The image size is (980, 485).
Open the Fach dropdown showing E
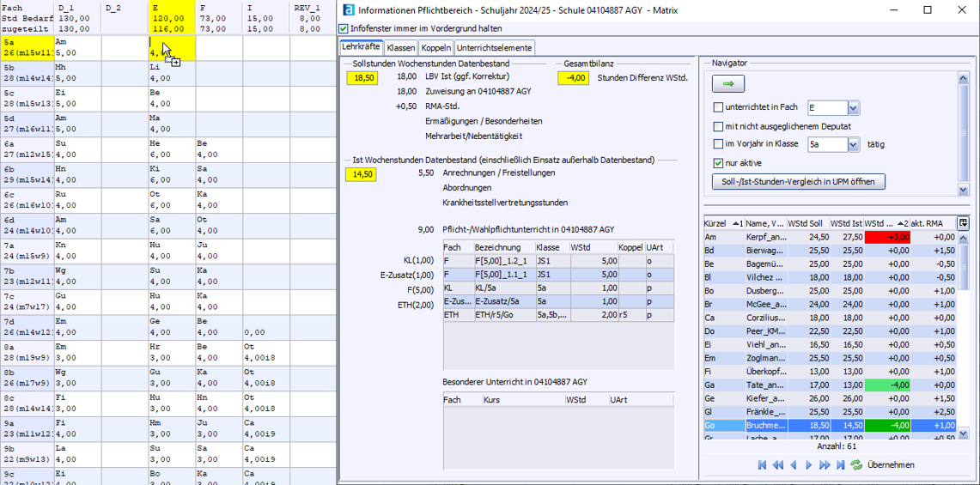pyautogui.click(x=853, y=108)
